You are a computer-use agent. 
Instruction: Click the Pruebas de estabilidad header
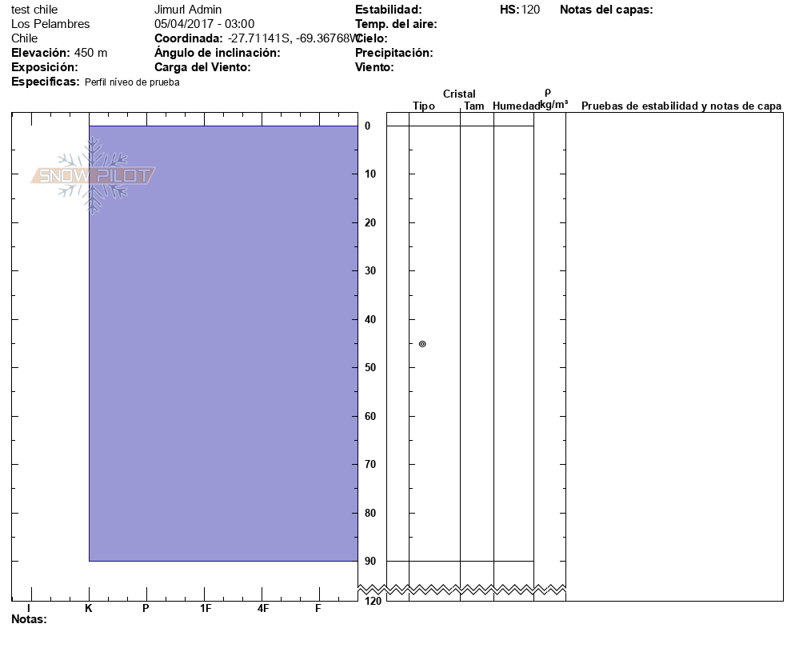pos(681,106)
